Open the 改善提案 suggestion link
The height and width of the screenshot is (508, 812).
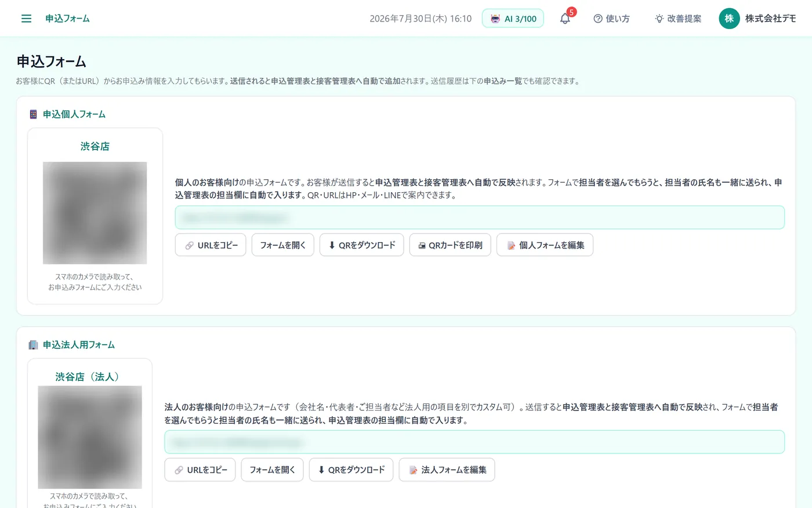[678, 19]
